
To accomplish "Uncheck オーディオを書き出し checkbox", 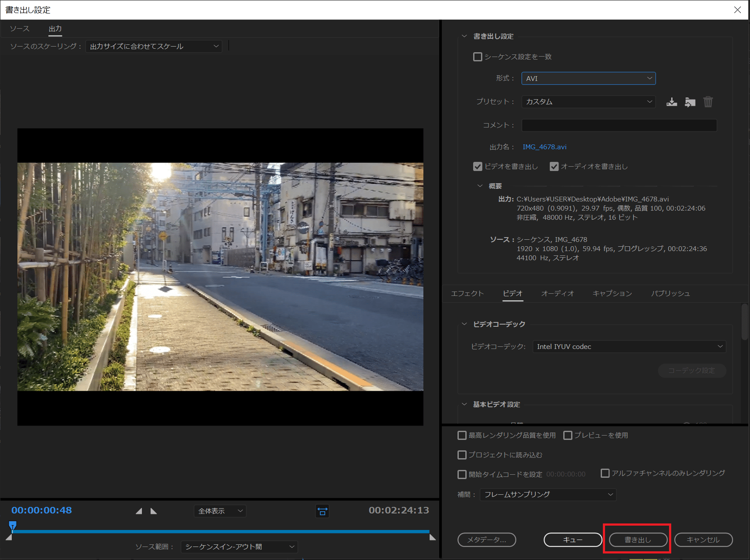I will click(554, 167).
